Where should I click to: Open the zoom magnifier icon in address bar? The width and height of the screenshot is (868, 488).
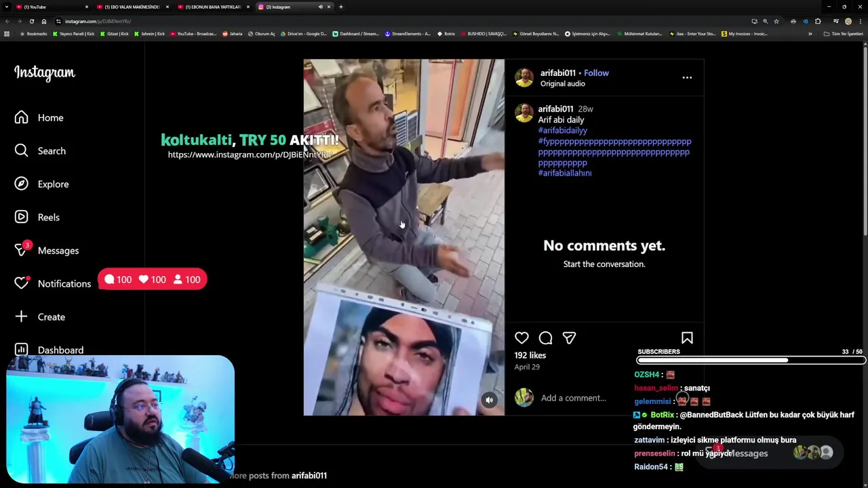tap(765, 21)
